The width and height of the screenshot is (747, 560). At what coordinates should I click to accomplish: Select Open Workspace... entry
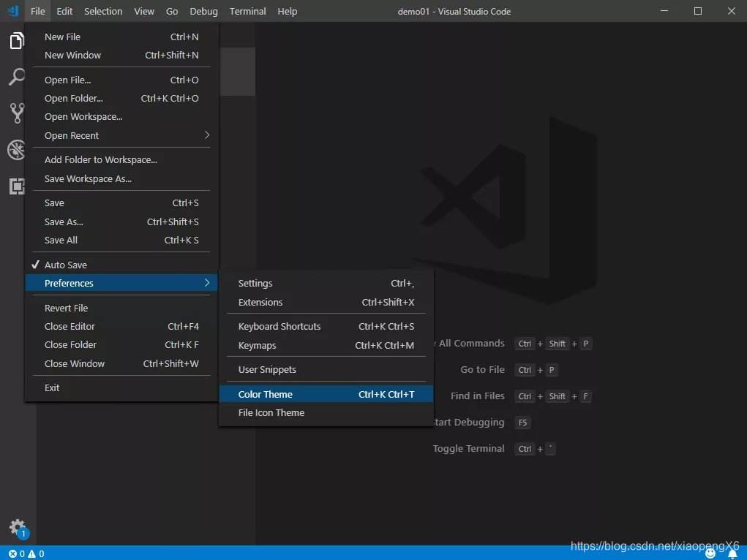point(121,117)
